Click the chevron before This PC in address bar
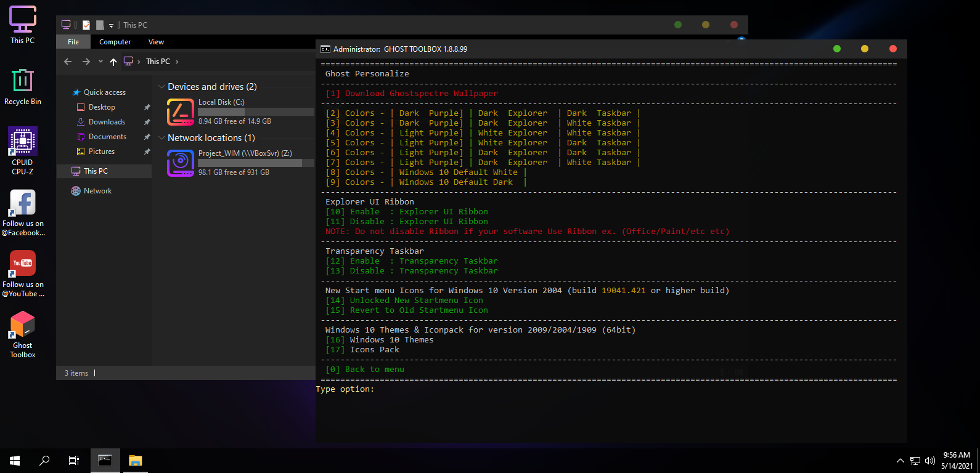Viewport: 980px width, 473px height. (139, 62)
